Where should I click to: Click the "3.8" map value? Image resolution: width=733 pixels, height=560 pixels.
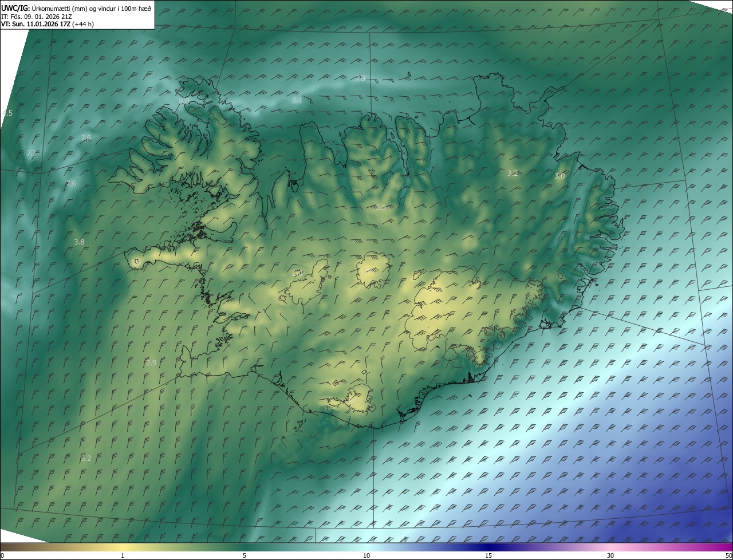pyautogui.click(x=79, y=242)
